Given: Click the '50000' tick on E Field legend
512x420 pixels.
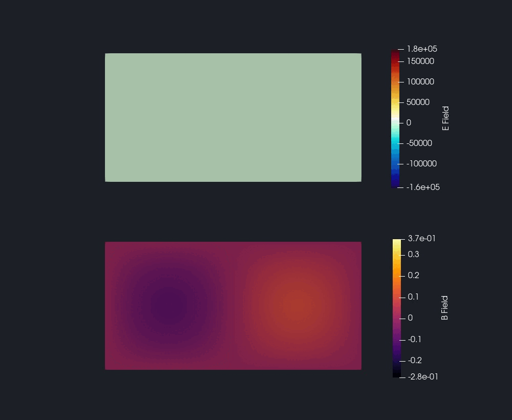Looking at the screenshot, I should coord(418,102).
